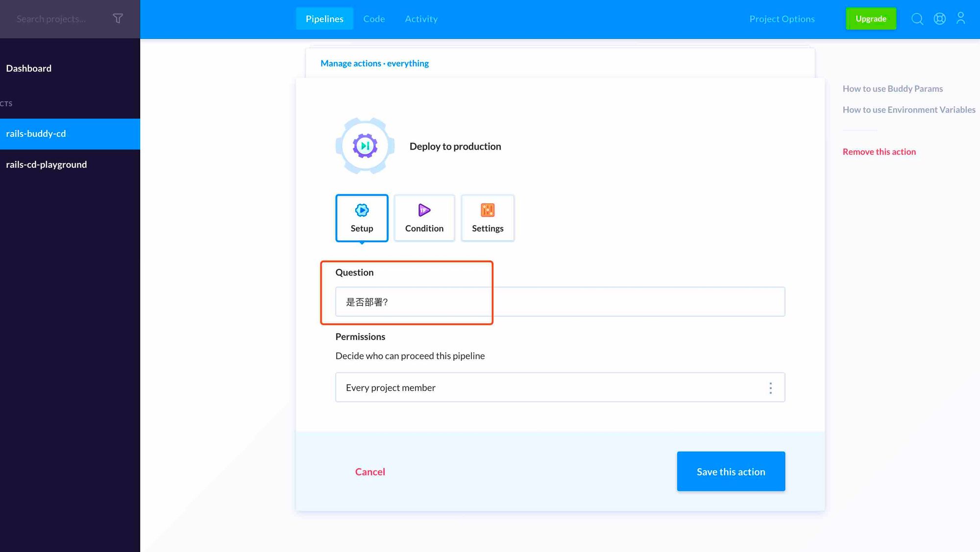Expand the Every project member dropdown

click(x=549, y=387)
